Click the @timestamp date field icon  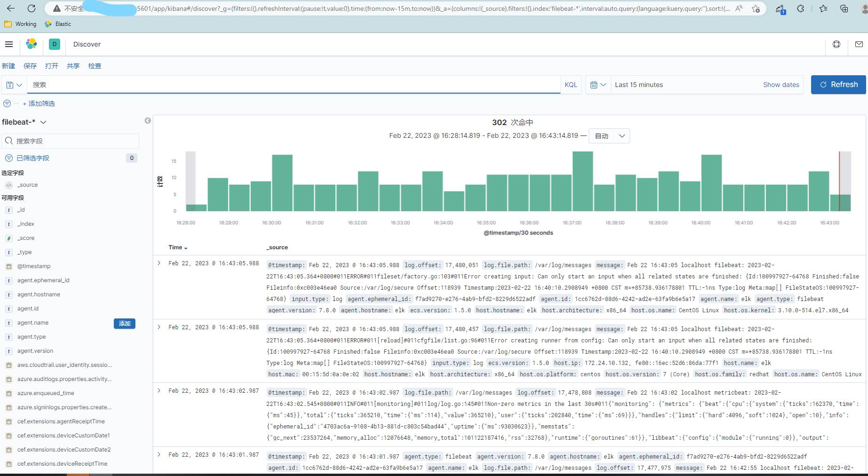tap(9, 267)
